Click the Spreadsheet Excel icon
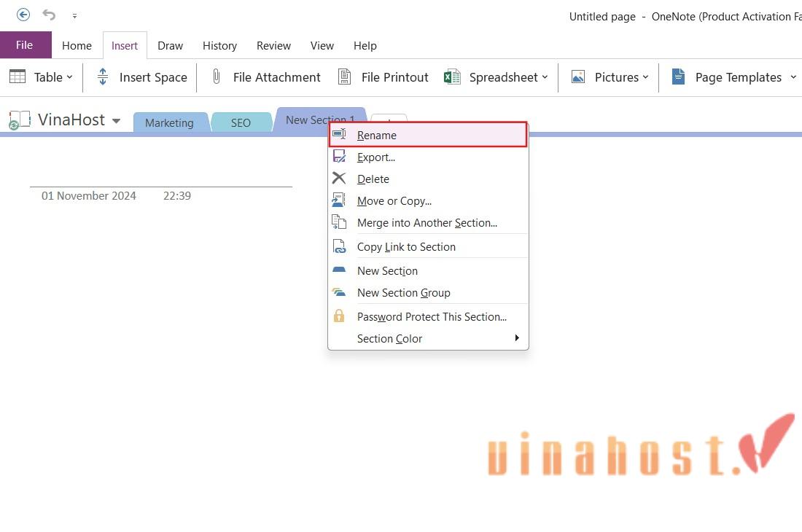The image size is (802, 532). coord(452,77)
